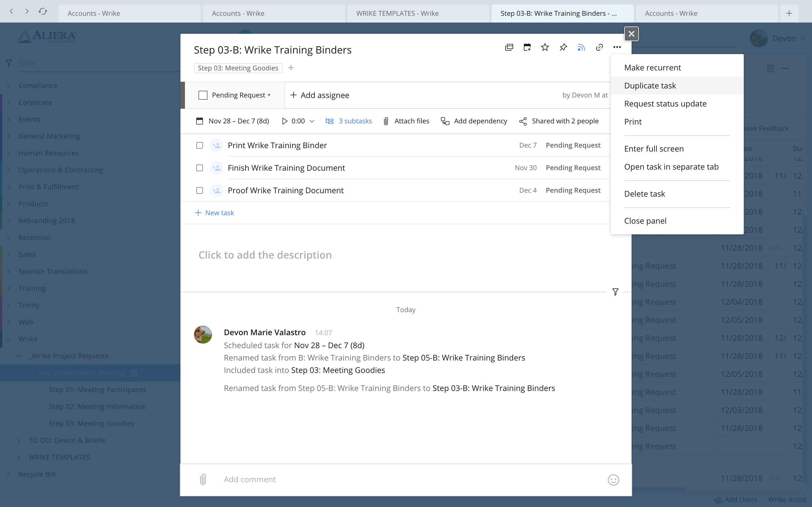This screenshot has height=507, width=812.
Task: Mark the main task checkbox complete
Action: tap(203, 95)
